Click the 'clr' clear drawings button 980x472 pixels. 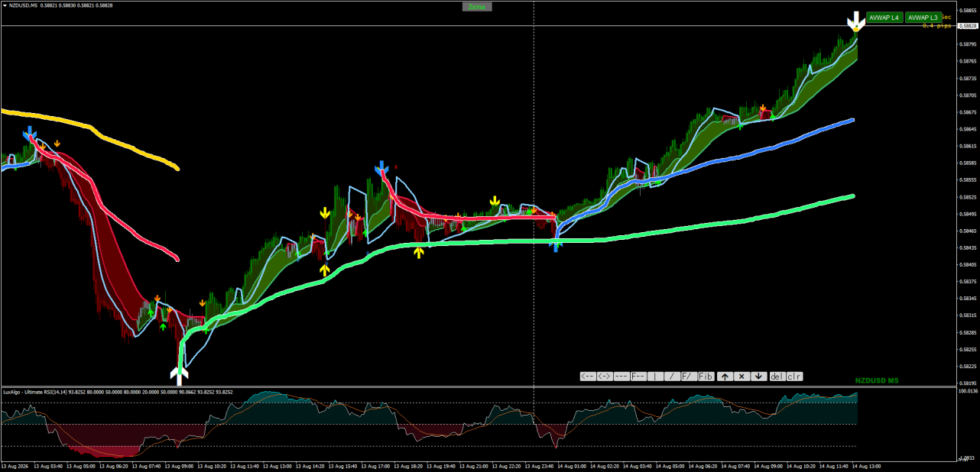(794, 376)
